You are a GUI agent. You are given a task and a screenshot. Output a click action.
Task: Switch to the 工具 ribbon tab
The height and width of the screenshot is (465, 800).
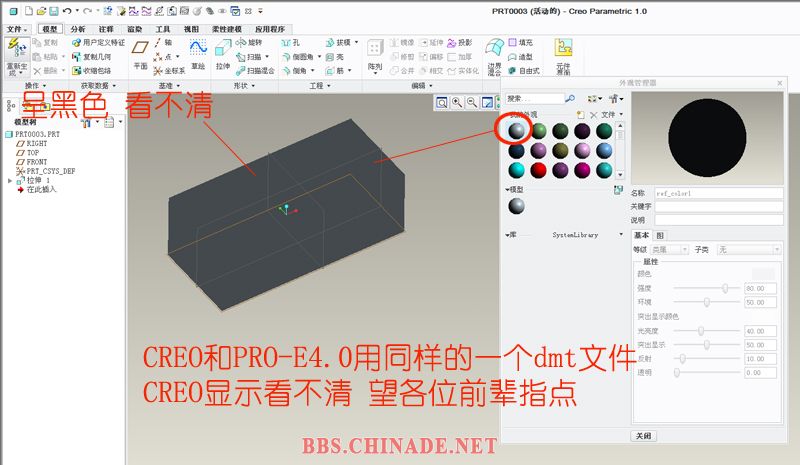(x=163, y=29)
